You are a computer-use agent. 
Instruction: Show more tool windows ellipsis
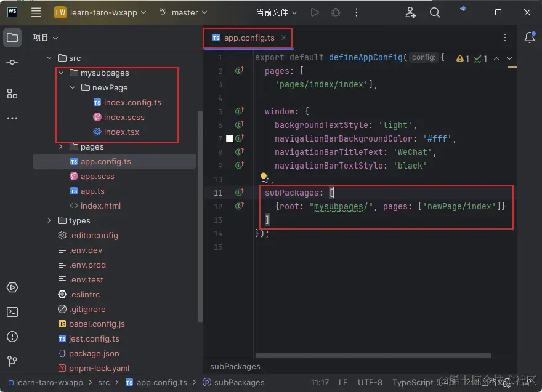point(12,118)
